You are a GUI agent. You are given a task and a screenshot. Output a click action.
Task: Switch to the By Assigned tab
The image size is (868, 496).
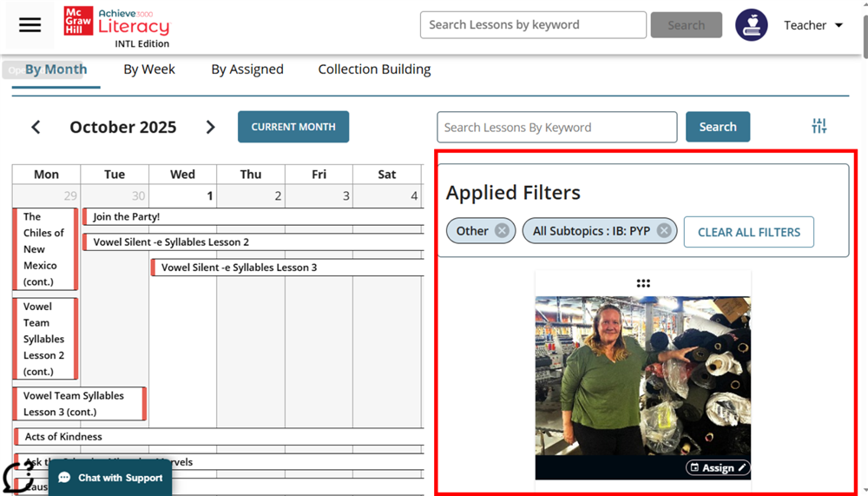247,69
